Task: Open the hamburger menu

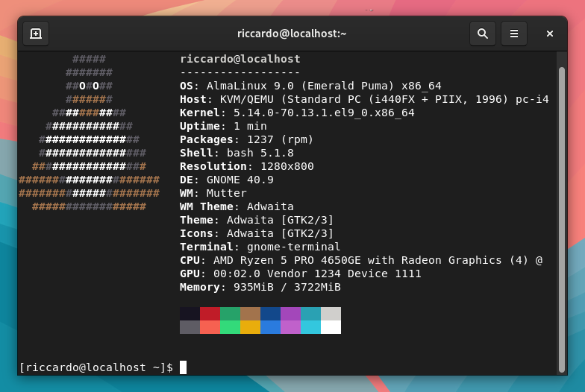Action: pos(513,34)
